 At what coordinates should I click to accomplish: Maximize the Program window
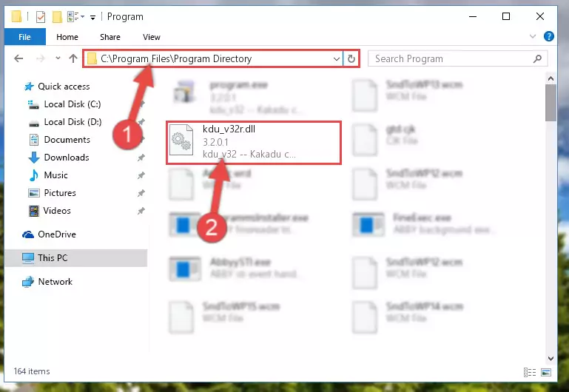506,17
